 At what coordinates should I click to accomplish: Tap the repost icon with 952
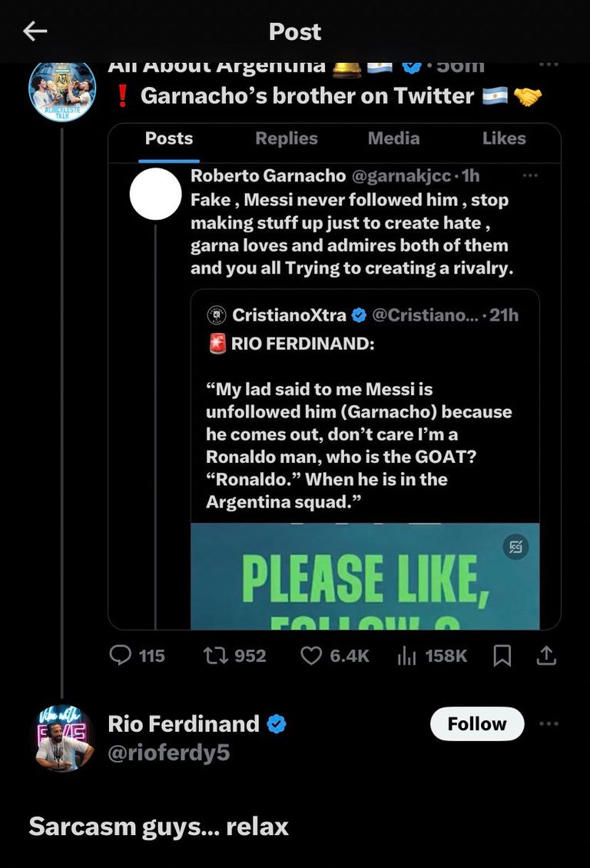coord(213,655)
